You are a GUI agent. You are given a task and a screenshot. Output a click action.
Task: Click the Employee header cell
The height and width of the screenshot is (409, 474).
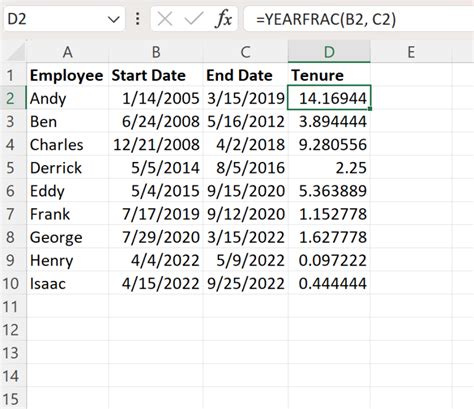tap(68, 75)
